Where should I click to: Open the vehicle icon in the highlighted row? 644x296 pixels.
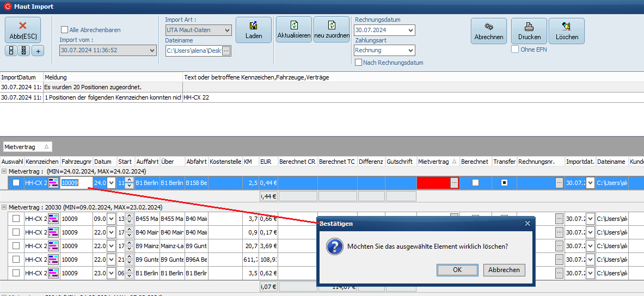point(53,183)
